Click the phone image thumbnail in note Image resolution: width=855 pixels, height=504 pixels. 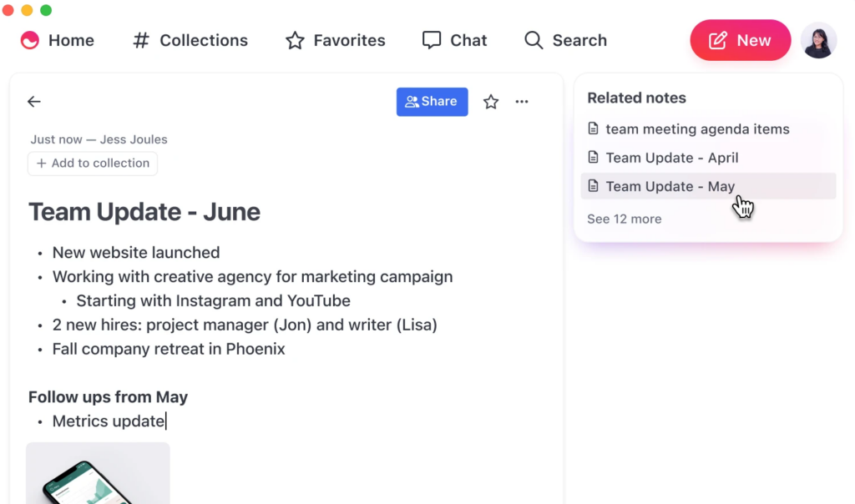[99, 473]
